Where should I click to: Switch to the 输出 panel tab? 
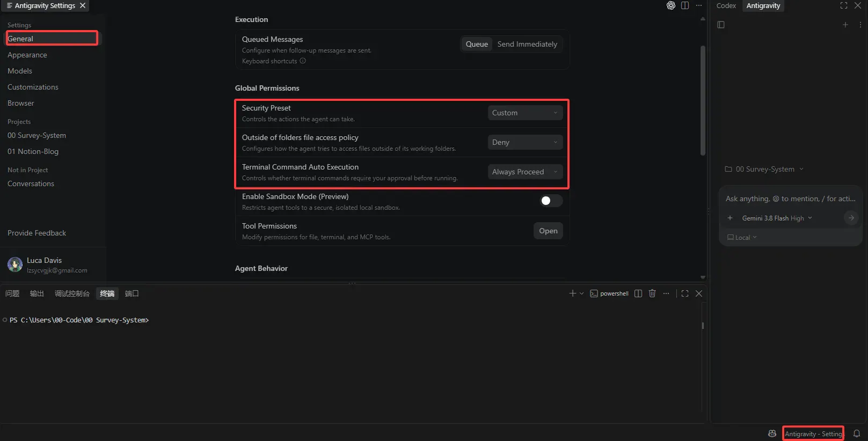37,293
